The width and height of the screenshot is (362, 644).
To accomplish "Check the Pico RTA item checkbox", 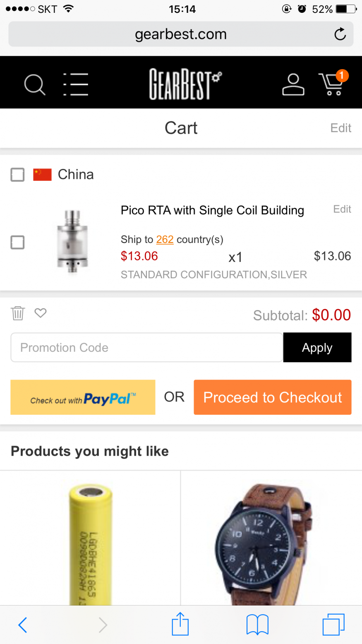I will click(17, 242).
